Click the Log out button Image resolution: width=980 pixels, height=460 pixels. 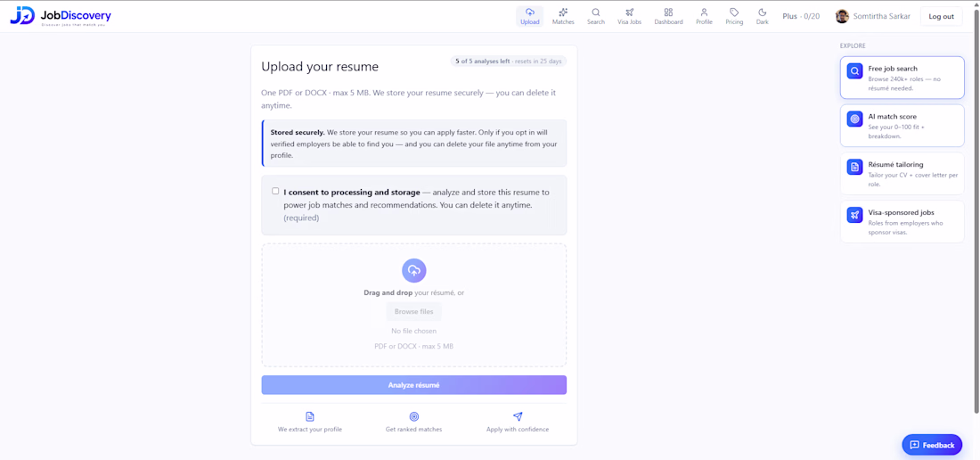(941, 16)
